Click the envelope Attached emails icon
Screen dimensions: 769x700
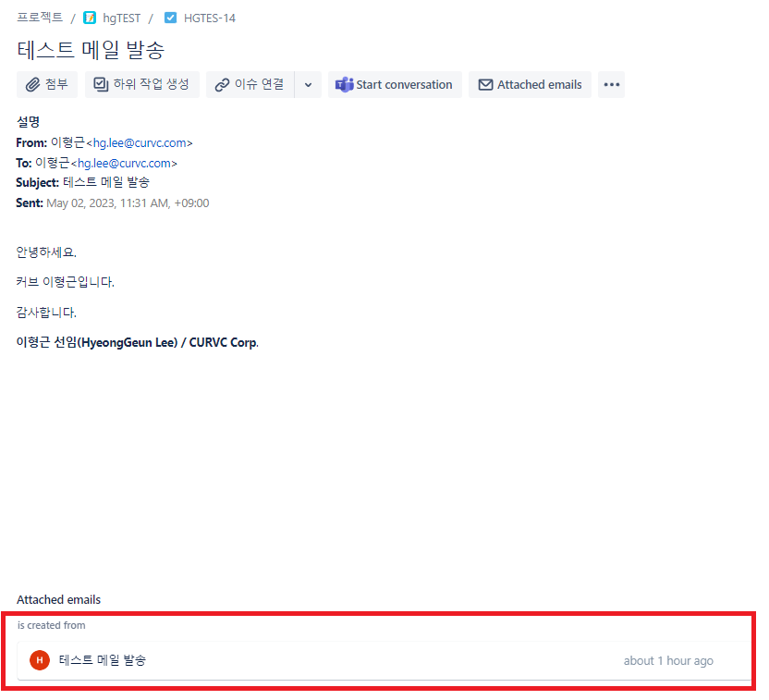(x=485, y=85)
